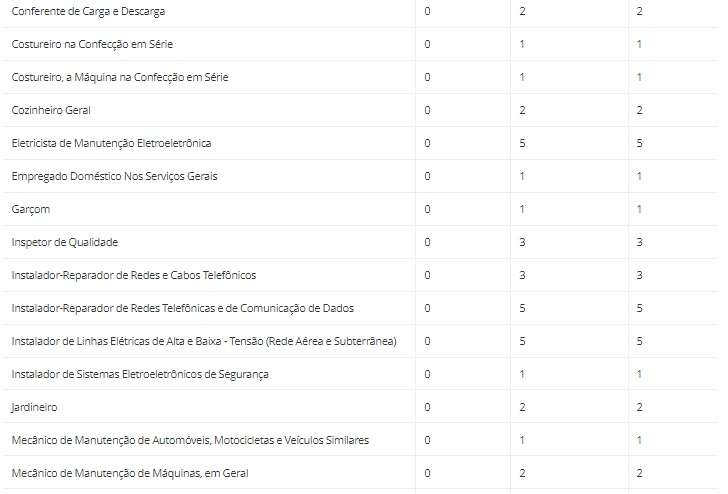Select the Jardineiro row label
This screenshot has width=728, height=494.
pos(34,407)
